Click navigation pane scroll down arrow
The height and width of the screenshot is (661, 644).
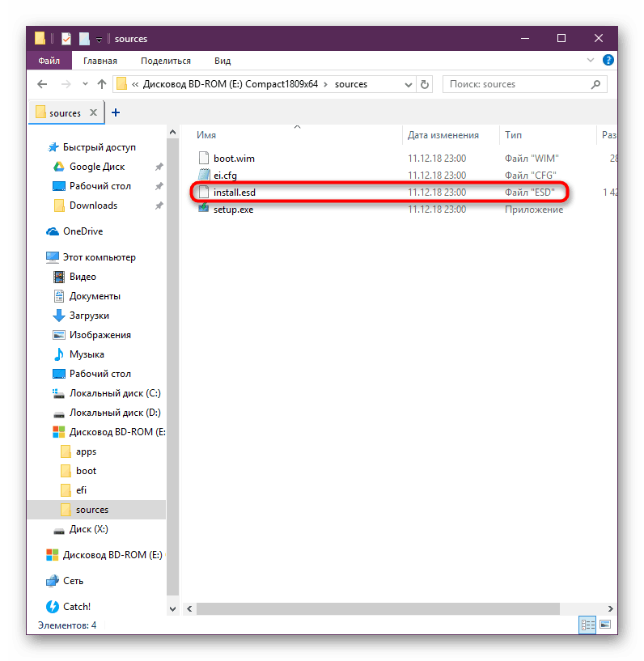[172, 608]
